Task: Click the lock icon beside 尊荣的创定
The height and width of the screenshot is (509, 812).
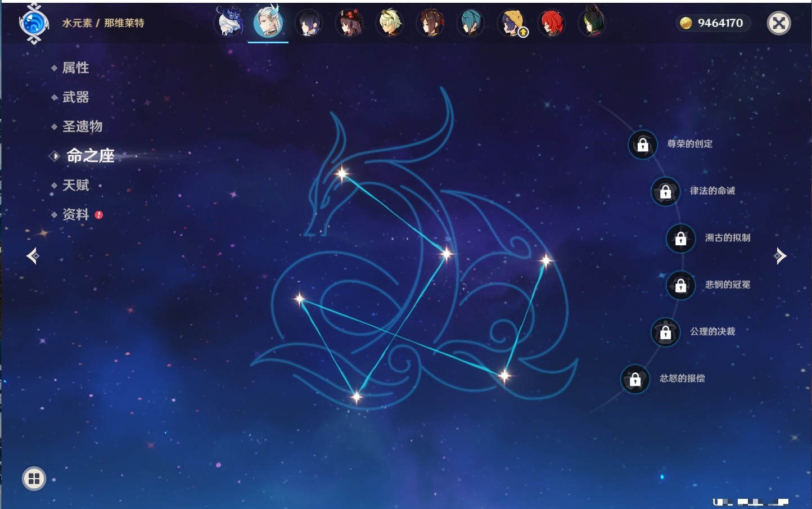Action: click(643, 145)
